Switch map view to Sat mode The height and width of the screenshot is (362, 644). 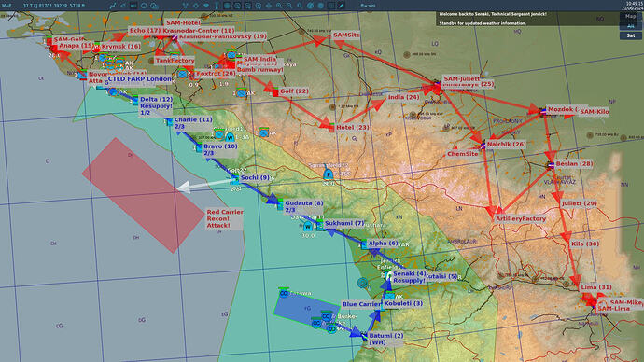(x=630, y=35)
